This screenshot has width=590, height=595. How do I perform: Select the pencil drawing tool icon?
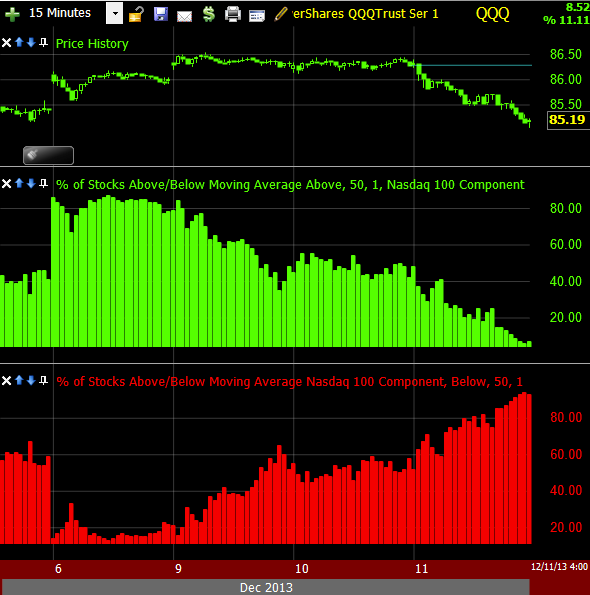pyautogui.click(x=281, y=14)
